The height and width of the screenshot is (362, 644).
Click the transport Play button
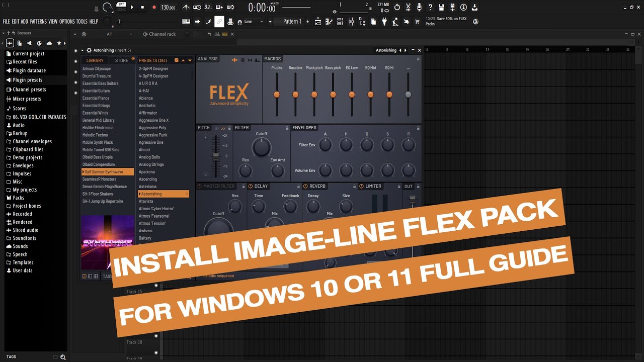click(x=132, y=8)
